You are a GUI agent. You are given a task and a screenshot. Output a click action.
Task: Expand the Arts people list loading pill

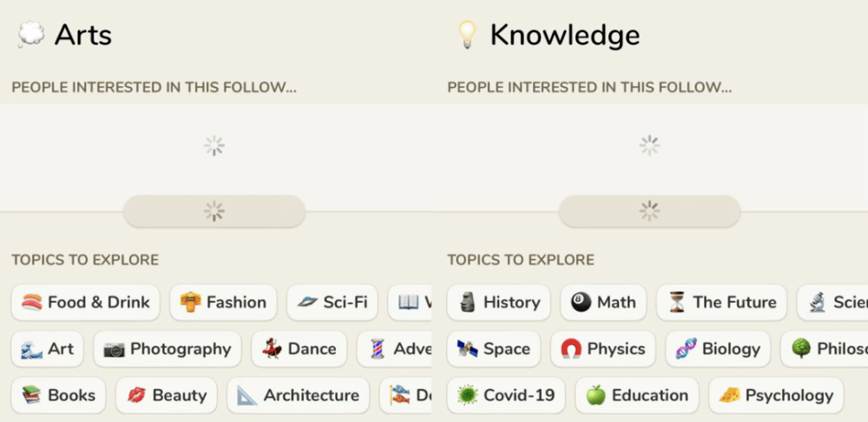click(x=214, y=211)
